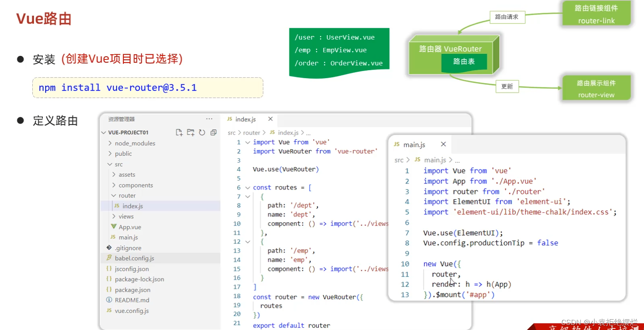
Task: Click the info icon beside README.md
Action: click(x=109, y=300)
